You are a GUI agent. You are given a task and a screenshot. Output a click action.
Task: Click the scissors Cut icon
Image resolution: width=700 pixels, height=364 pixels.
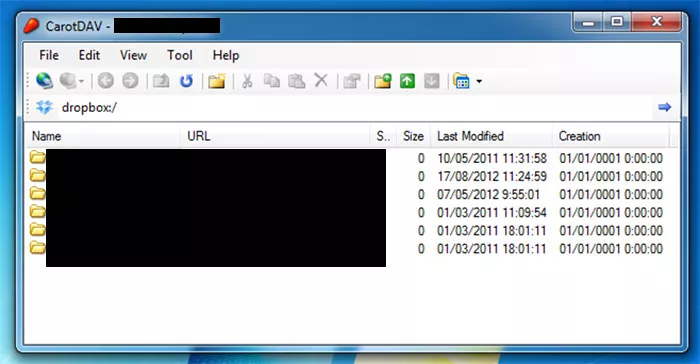[x=247, y=81]
